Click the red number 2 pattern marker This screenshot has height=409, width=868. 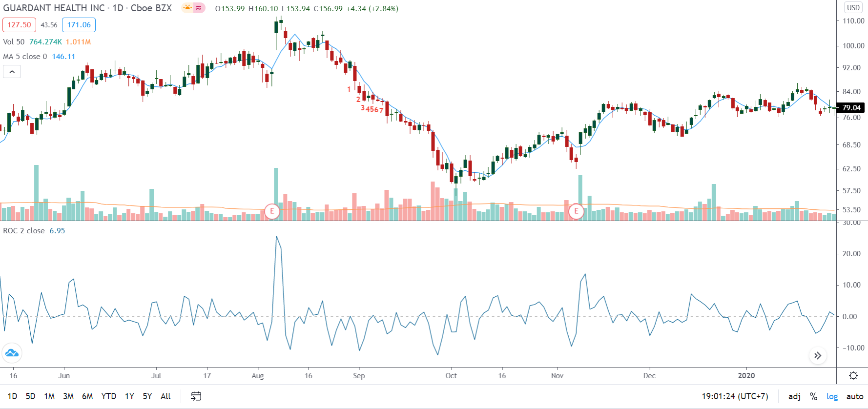358,99
